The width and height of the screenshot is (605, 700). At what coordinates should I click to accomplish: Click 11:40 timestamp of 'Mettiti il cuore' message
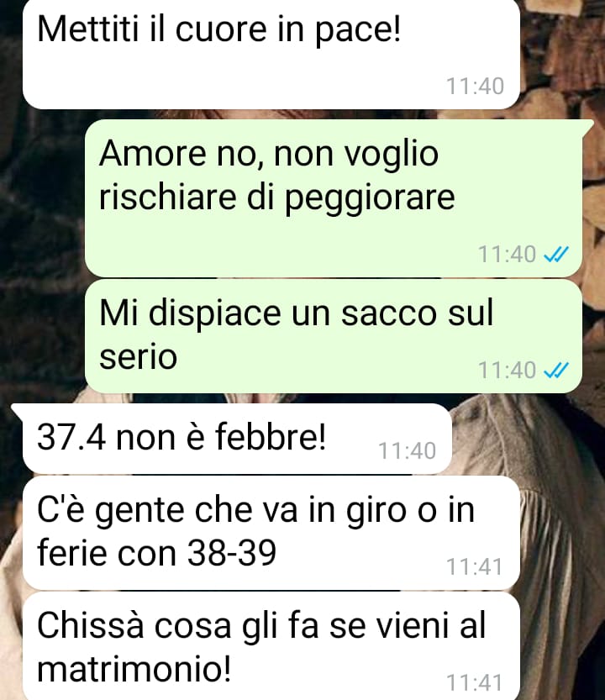click(x=475, y=87)
